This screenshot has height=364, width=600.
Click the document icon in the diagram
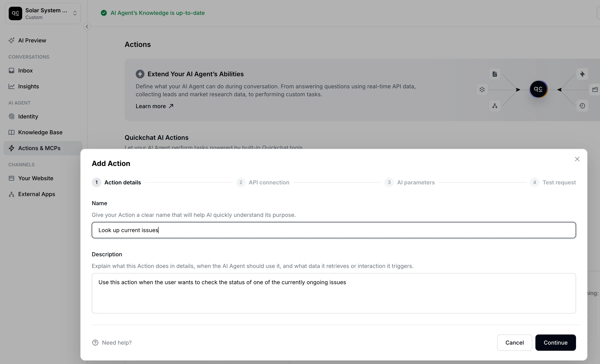pos(495,74)
